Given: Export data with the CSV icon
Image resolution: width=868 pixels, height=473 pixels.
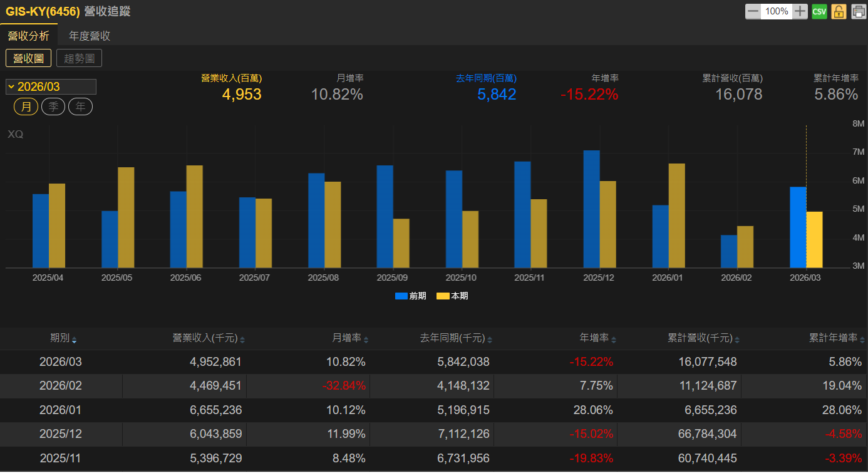Looking at the screenshot, I should tap(819, 11).
